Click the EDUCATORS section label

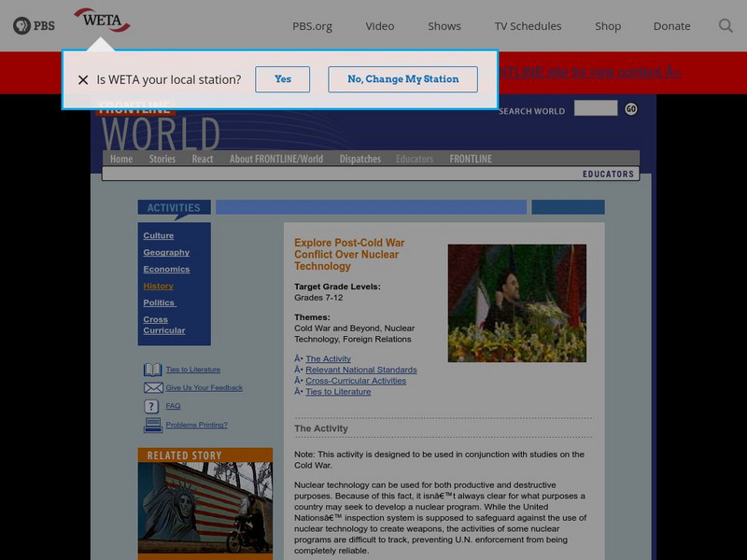(608, 174)
